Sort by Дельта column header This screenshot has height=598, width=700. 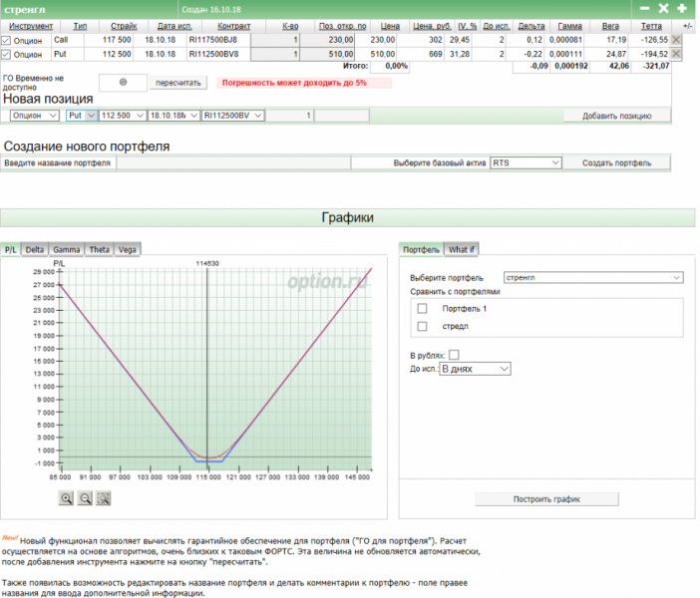point(531,26)
